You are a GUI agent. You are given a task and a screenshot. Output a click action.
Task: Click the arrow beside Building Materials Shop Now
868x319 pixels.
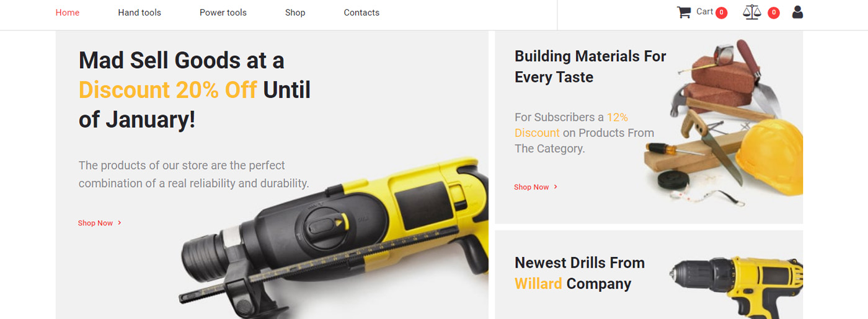(556, 187)
